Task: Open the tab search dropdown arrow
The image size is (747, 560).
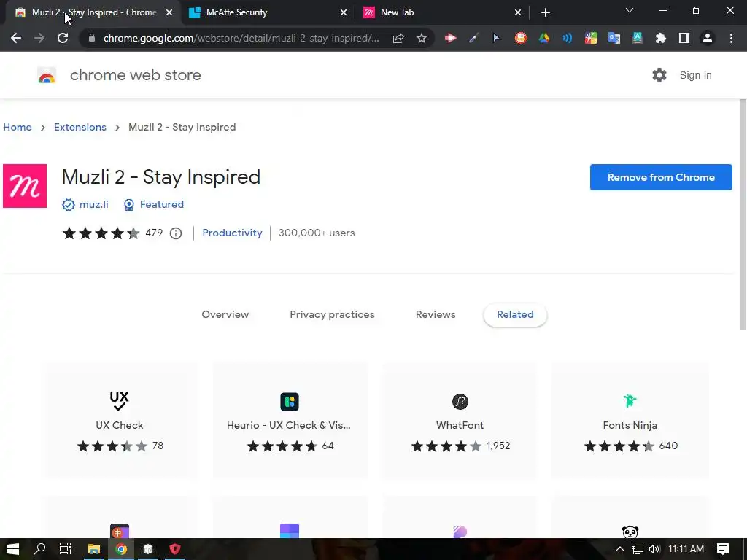Action: [630, 10]
